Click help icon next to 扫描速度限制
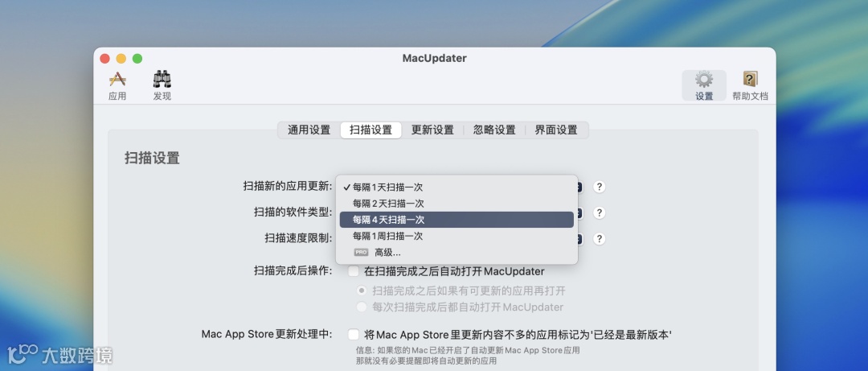Screen dimensions: 868x371 tap(599, 239)
